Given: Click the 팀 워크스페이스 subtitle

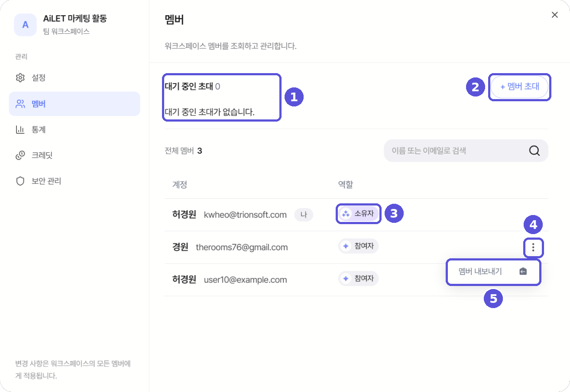Looking at the screenshot, I should point(66,31).
